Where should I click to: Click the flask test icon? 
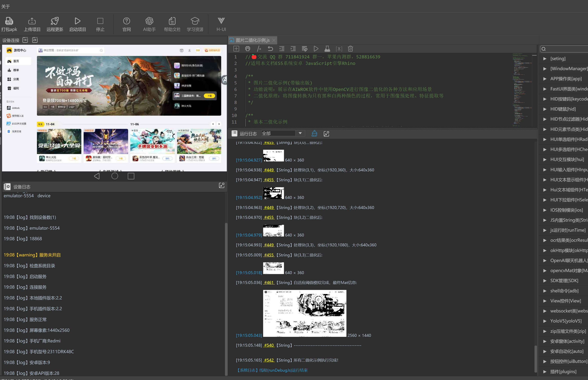click(x=327, y=49)
